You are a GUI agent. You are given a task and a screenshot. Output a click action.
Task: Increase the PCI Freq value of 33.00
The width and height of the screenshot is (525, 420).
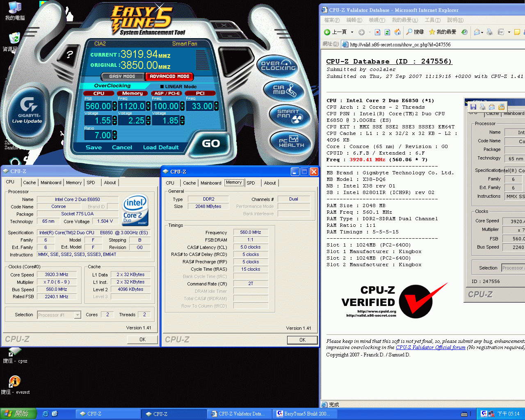(x=216, y=104)
